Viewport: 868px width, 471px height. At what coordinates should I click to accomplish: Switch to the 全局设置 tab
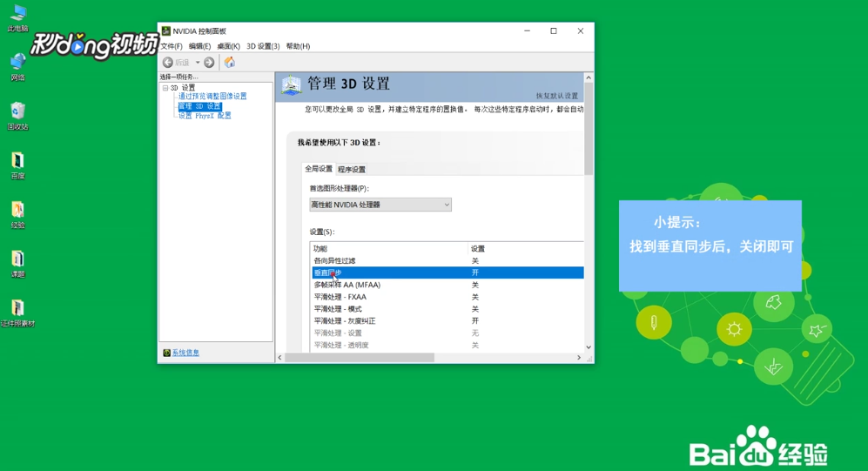point(319,169)
